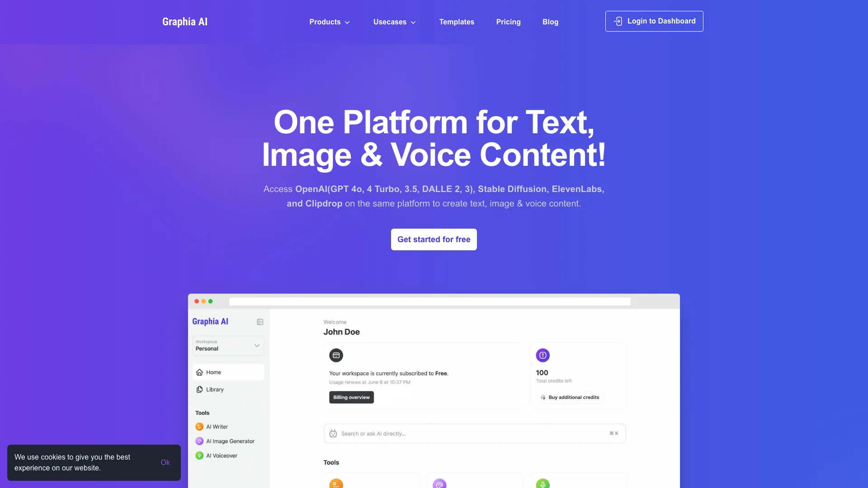Click the Buy additional credits link

coord(569,397)
